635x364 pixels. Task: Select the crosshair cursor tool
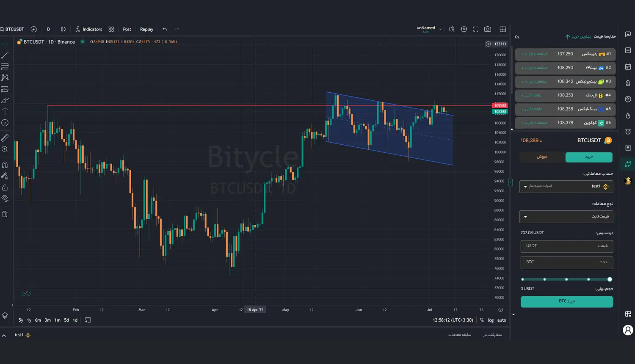[5, 44]
